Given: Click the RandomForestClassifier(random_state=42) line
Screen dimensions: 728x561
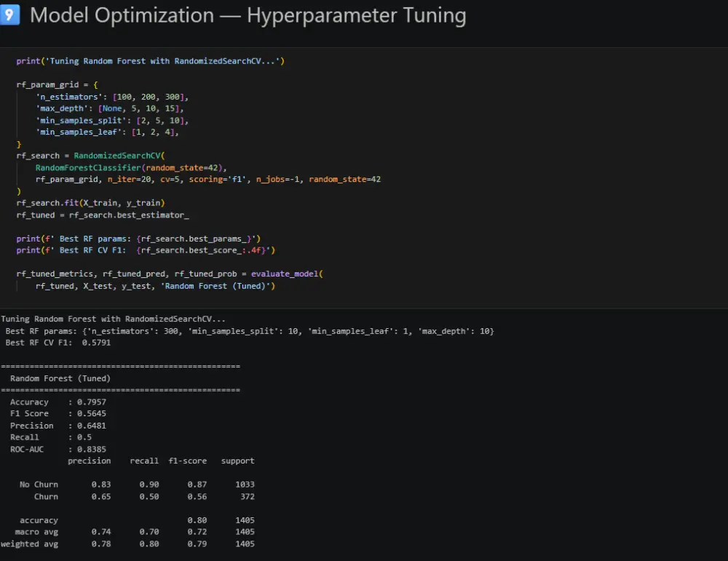Looking at the screenshot, I should pos(131,168).
